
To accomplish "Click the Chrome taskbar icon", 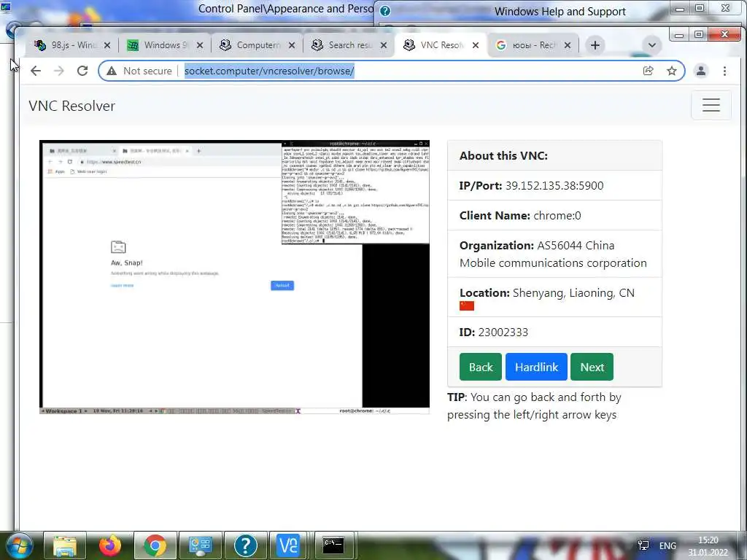I will (155, 545).
